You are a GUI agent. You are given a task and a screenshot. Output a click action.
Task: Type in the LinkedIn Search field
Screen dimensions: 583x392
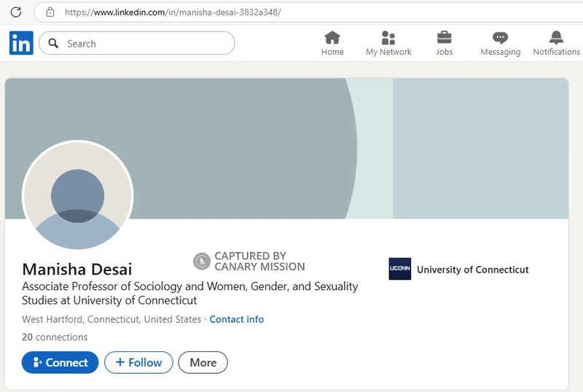(x=146, y=44)
